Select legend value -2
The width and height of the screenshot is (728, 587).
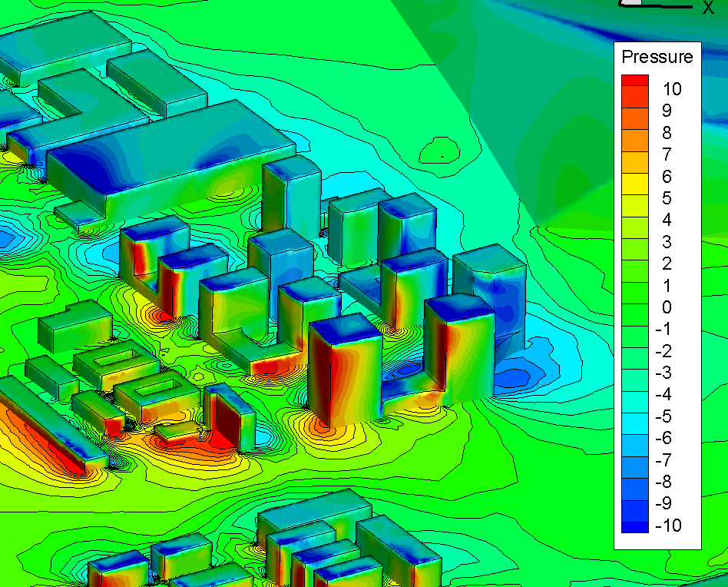(x=663, y=350)
